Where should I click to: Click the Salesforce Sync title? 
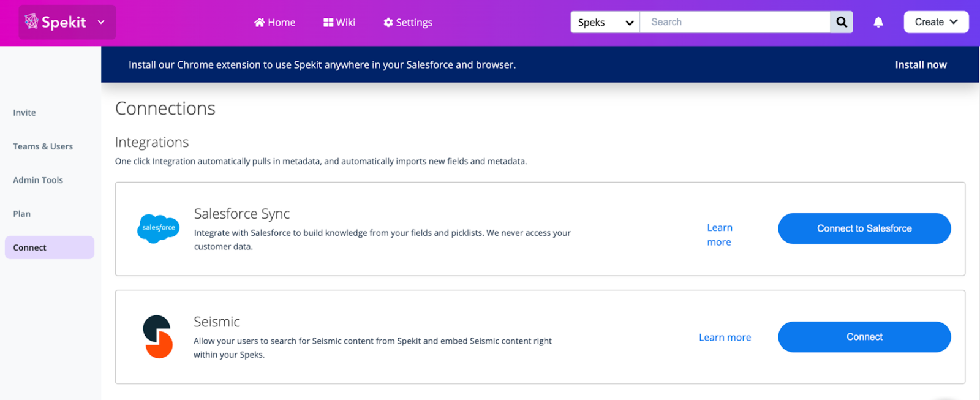(x=242, y=214)
